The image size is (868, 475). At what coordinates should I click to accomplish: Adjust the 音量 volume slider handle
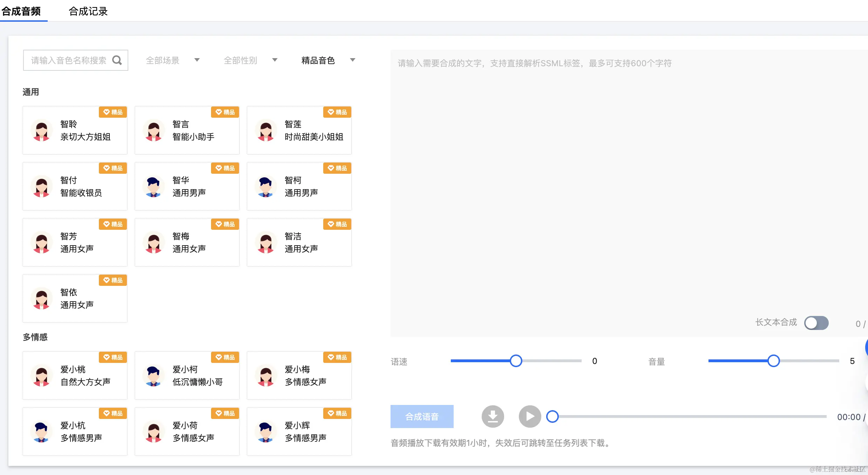click(x=773, y=360)
